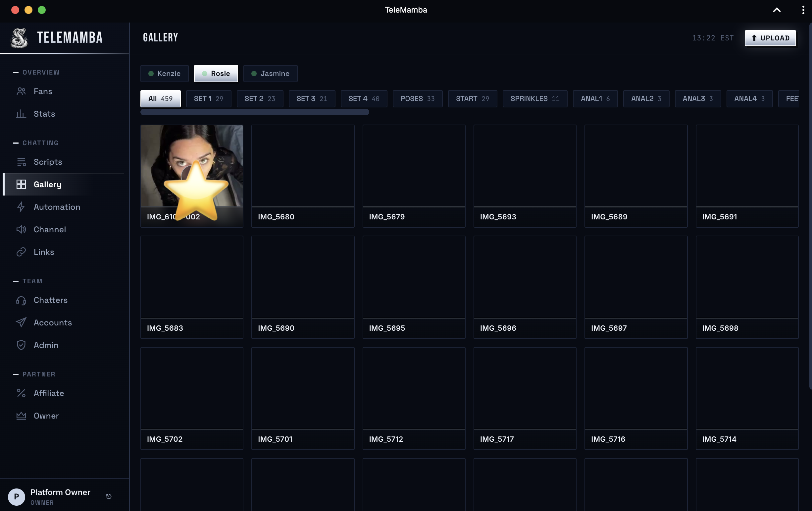Open thumbnail IMG_5696
Viewport: 812px width, 511px height.
click(x=525, y=288)
